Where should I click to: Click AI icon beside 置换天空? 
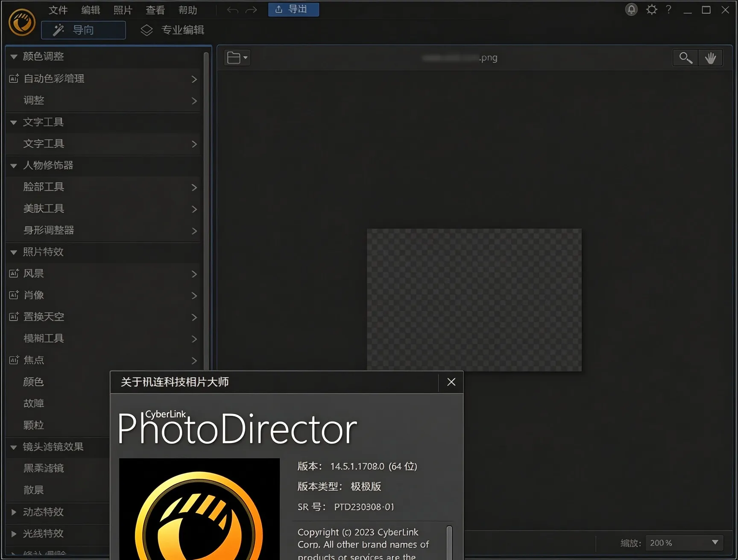tap(14, 317)
